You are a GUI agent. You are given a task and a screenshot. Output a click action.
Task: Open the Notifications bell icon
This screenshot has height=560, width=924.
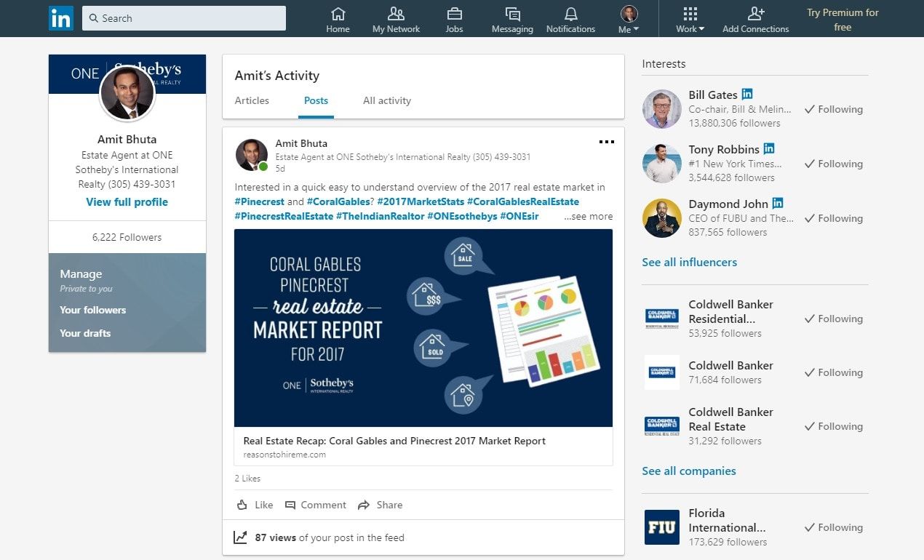(x=570, y=14)
